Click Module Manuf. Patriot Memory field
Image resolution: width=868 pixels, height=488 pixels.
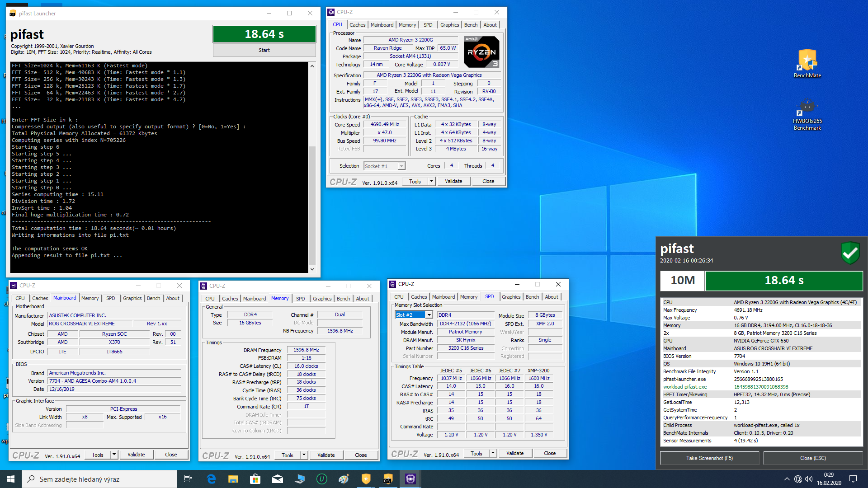point(466,332)
